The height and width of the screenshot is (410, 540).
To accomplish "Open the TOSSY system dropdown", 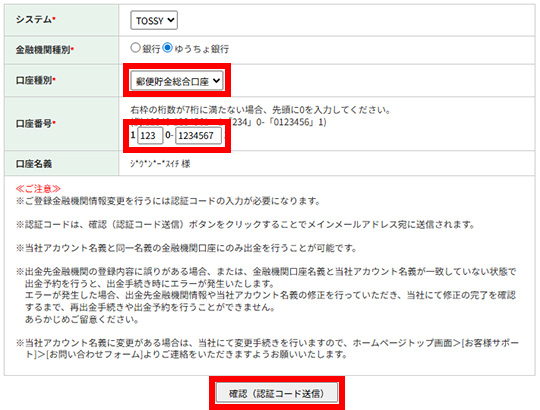I will 154,20.
